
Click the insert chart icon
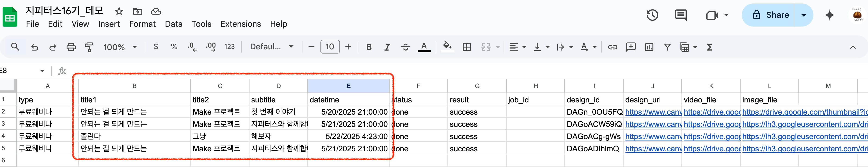click(649, 47)
